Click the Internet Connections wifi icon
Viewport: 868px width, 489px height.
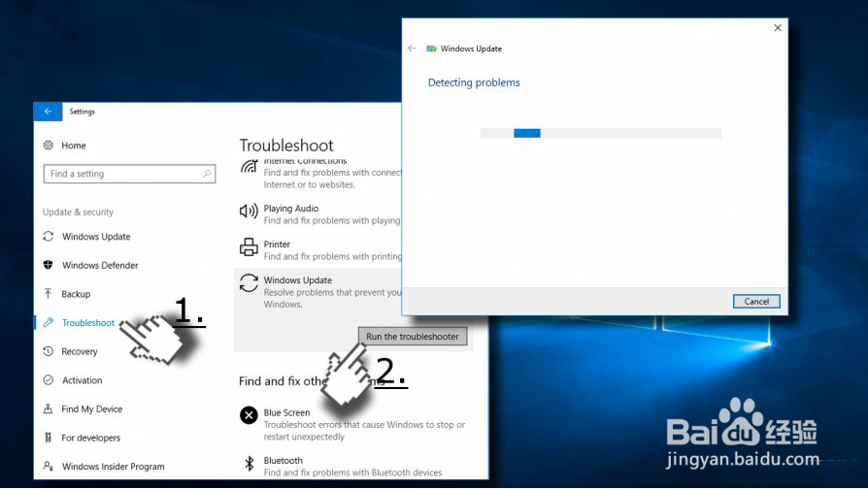249,166
